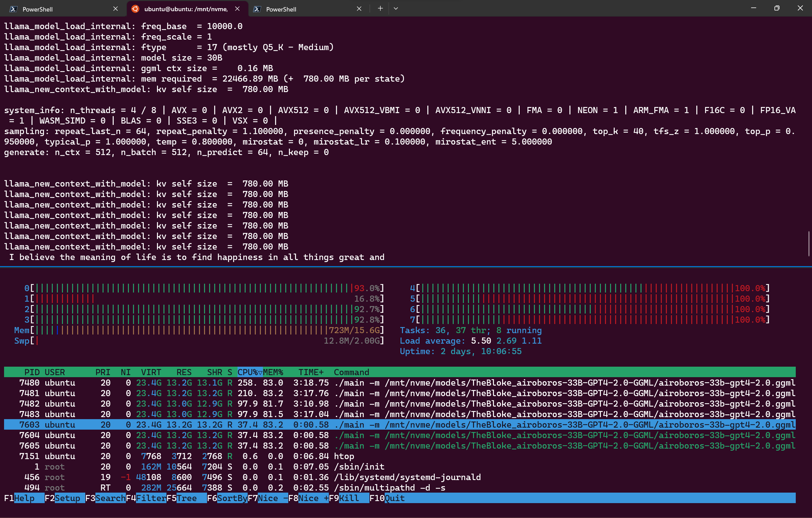812x518 pixels.
Task: Open a new terminal tab with the plus button
Action: pos(380,8)
